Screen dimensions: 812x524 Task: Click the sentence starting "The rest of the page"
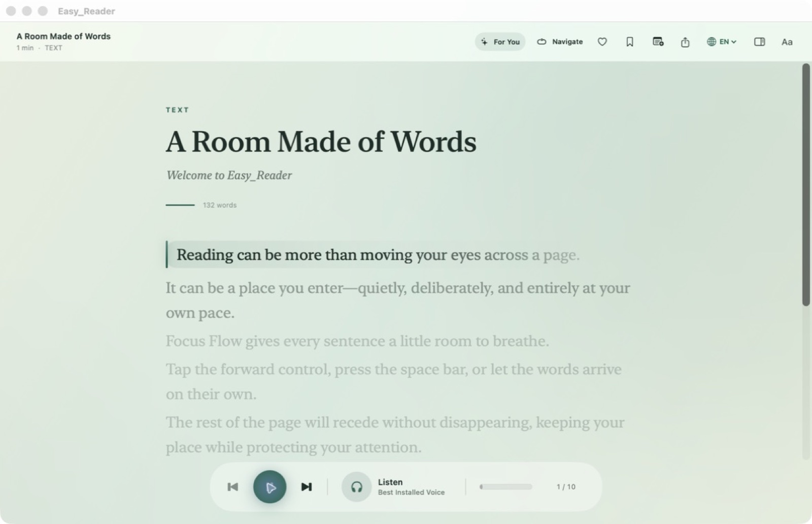pyautogui.click(x=395, y=435)
